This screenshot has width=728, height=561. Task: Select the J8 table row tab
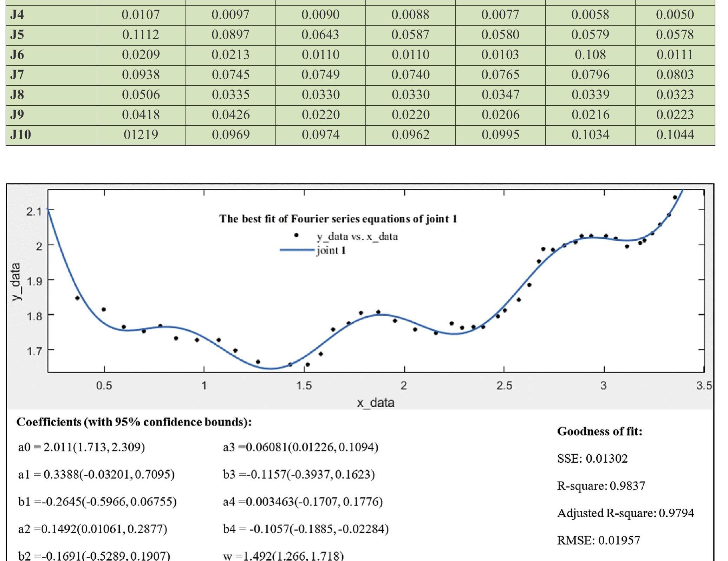[x=18, y=94]
